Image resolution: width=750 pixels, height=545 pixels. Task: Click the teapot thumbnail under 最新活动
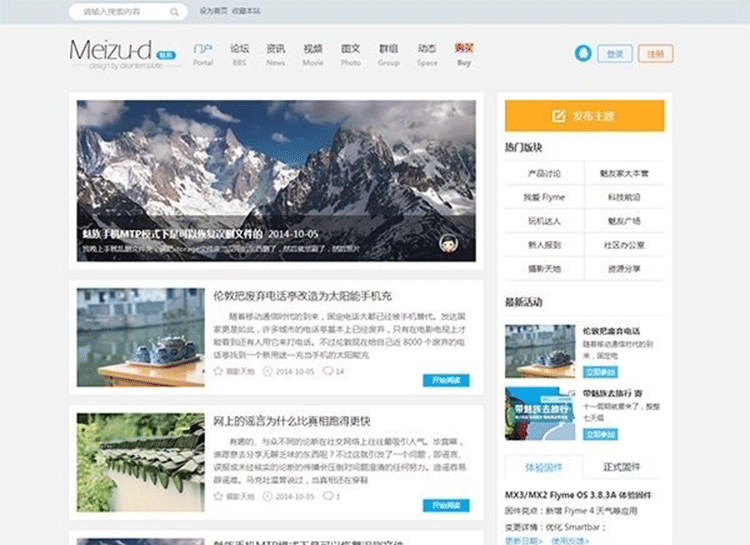click(540, 352)
